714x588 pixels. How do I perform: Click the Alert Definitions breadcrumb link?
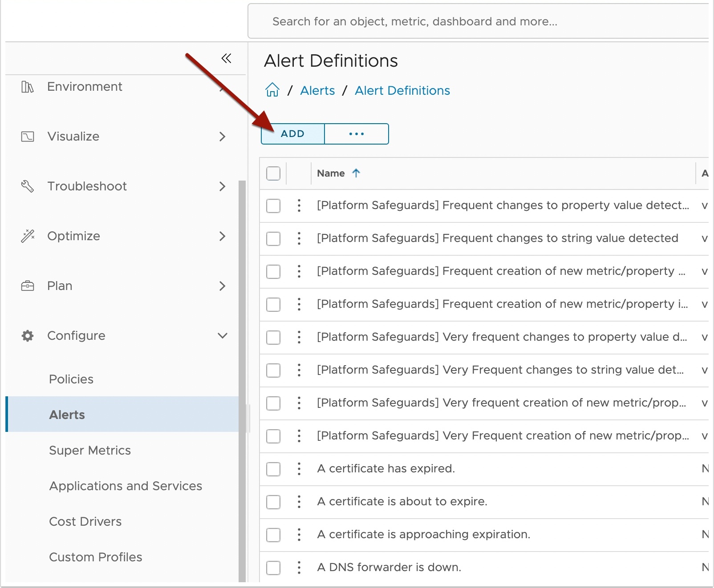402,91
